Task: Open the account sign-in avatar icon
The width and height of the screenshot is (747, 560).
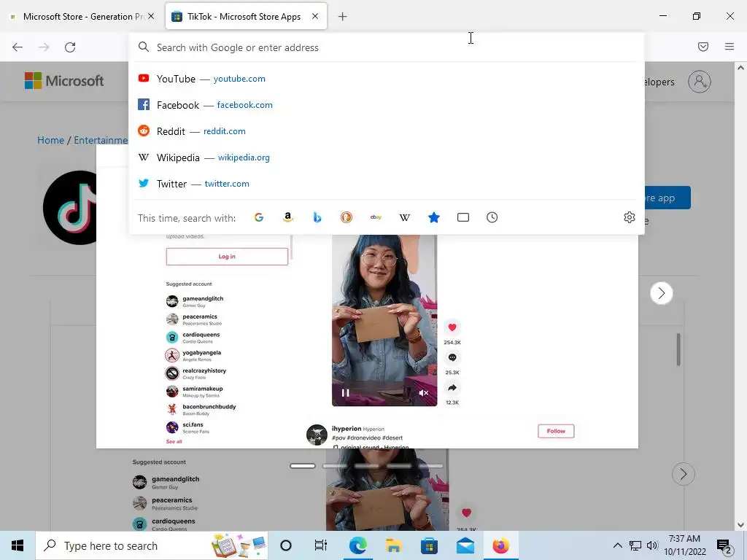Action: (700, 82)
